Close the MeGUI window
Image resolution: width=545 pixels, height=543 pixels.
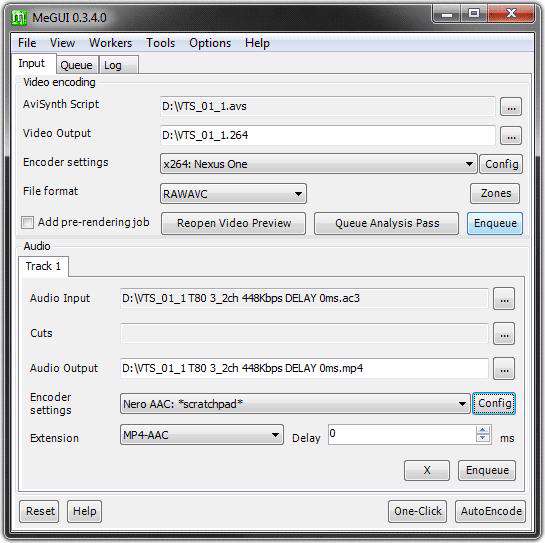511,14
